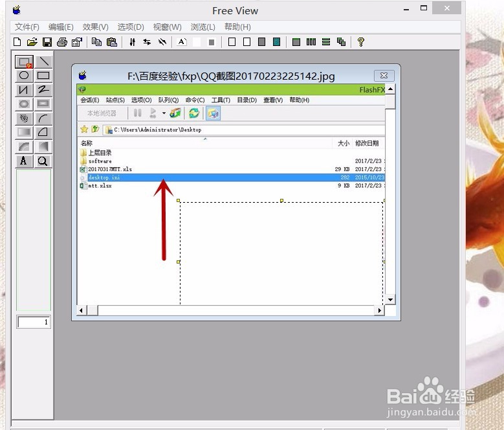Open the 帮助(H) menu in Free View

point(237,27)
